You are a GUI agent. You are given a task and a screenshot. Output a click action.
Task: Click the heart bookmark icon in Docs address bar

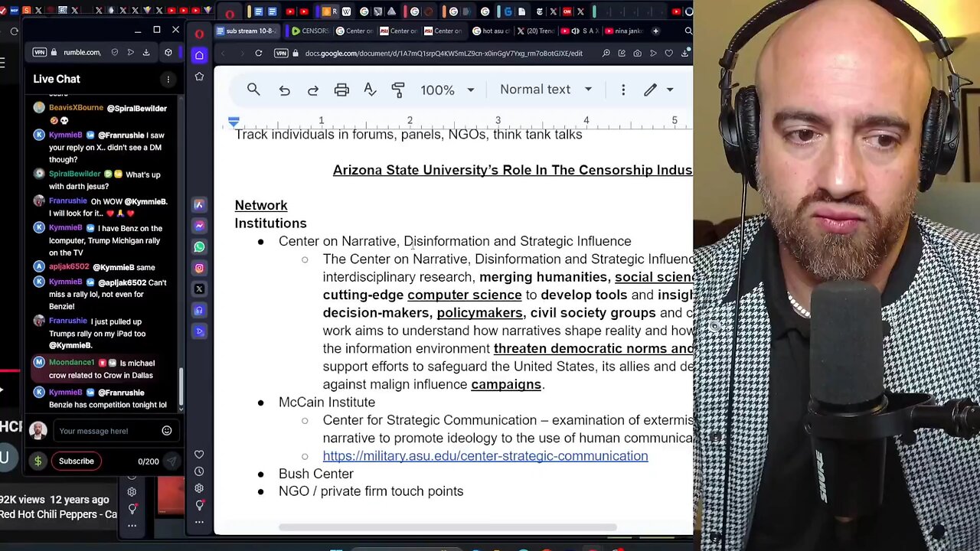point(669,53)
